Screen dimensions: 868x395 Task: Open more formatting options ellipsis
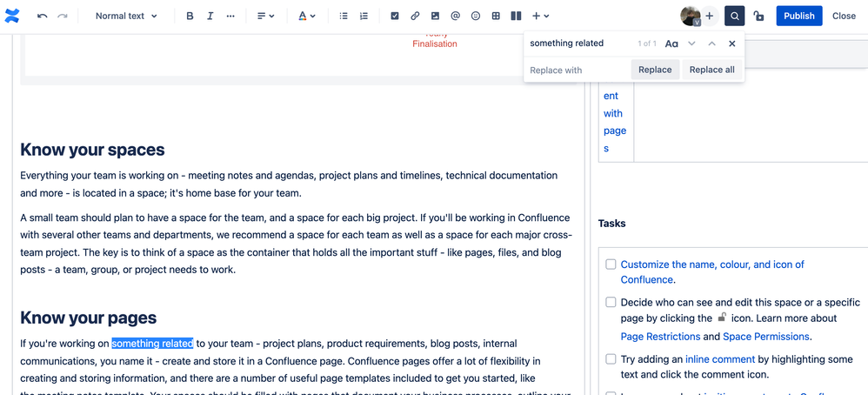tap(230, 16)
